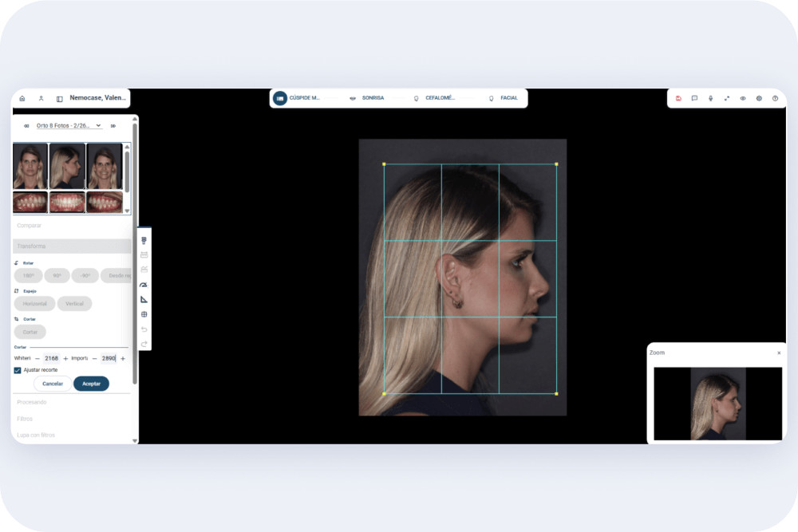Image resolution: width=798 pixels, height=532 pixels.
Task: Go to previous photo set
Action: point(26,126)
